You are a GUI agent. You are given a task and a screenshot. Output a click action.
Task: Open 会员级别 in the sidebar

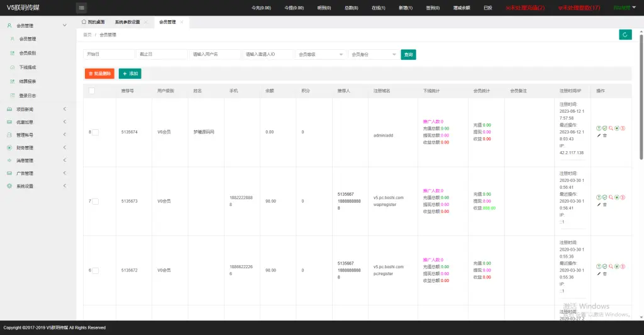point(27,53)
